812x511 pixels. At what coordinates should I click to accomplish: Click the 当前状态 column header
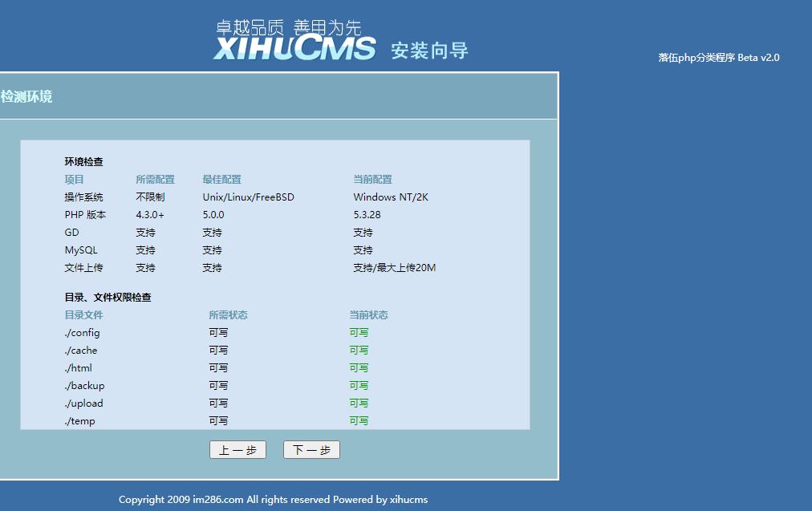pos(369,315)
